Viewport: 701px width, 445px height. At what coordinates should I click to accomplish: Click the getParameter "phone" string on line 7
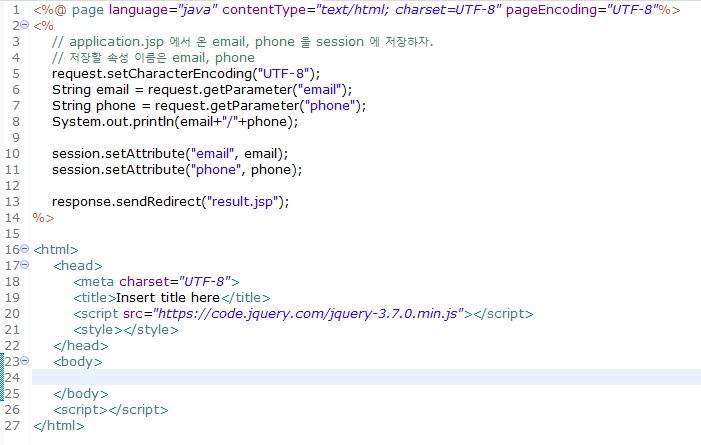pos(330,106)
